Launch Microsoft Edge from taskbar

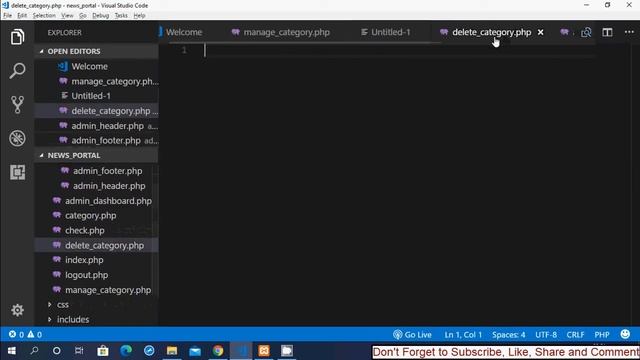[x=126, y=351]
